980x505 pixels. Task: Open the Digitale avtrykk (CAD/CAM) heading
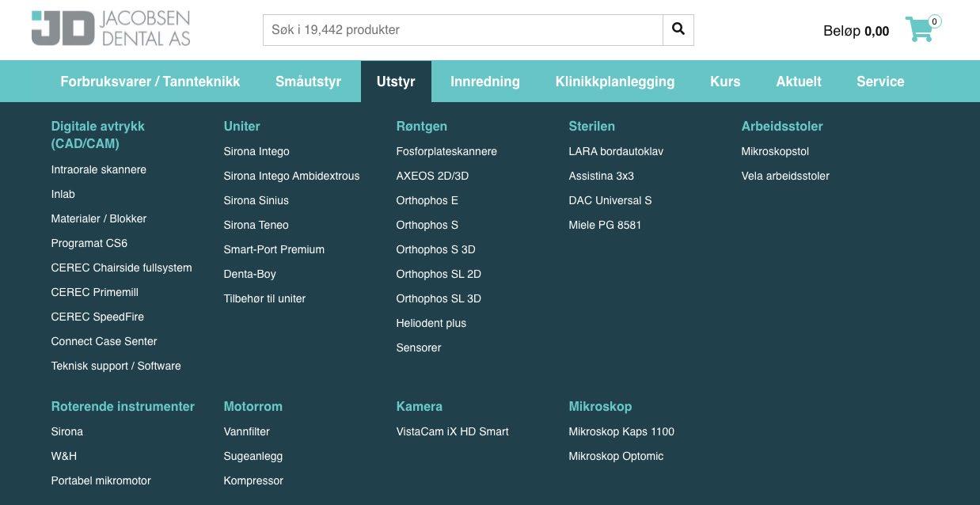(x=98, y=135)
